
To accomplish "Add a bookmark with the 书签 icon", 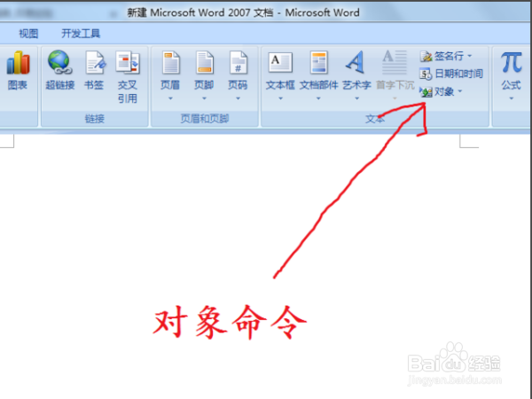I will [94, 62].
